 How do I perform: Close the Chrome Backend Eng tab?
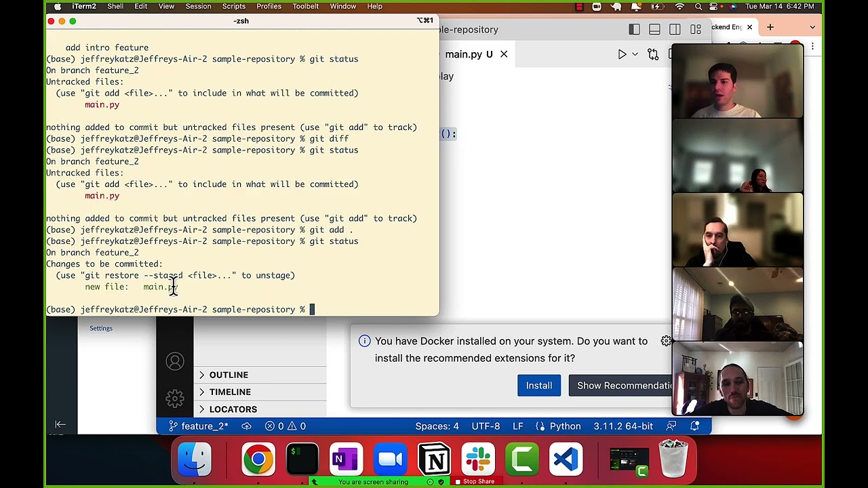pyautogui.click(x=749, y=27)
